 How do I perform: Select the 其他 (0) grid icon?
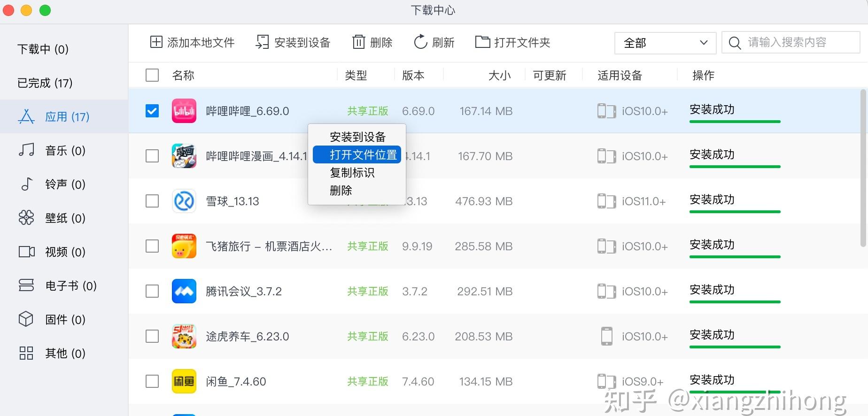pos(26,353)
